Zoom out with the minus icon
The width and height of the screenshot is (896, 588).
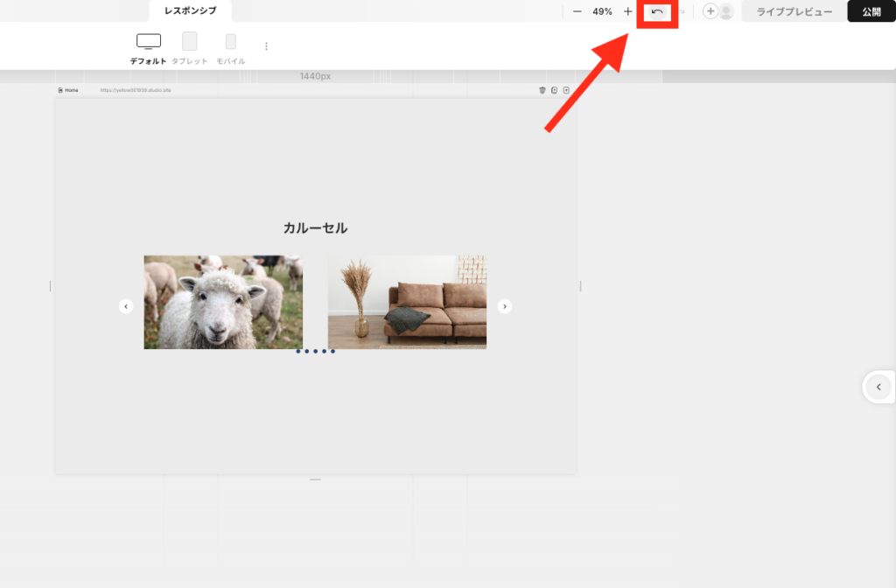577,11
